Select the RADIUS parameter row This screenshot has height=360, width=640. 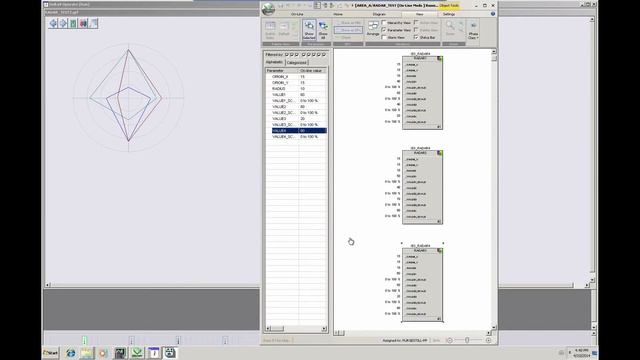[296, 89]
